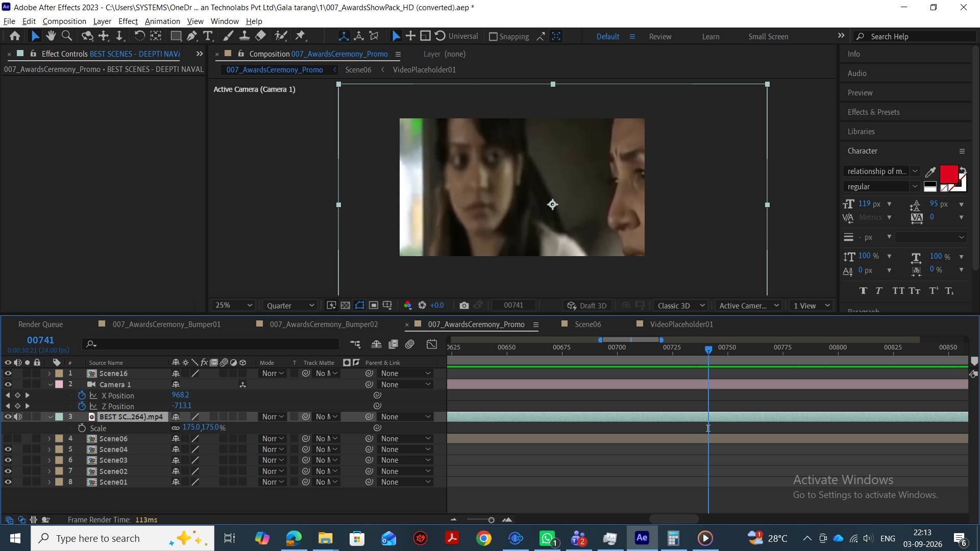Switch to the Scene06 timeline tab
980x551 pixels.
pos(587,324)
